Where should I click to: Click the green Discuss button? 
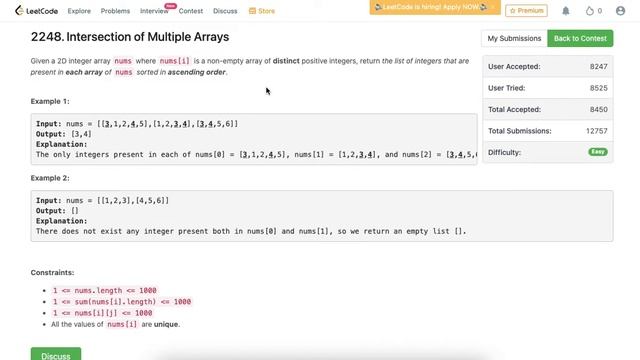coord(56,354)
